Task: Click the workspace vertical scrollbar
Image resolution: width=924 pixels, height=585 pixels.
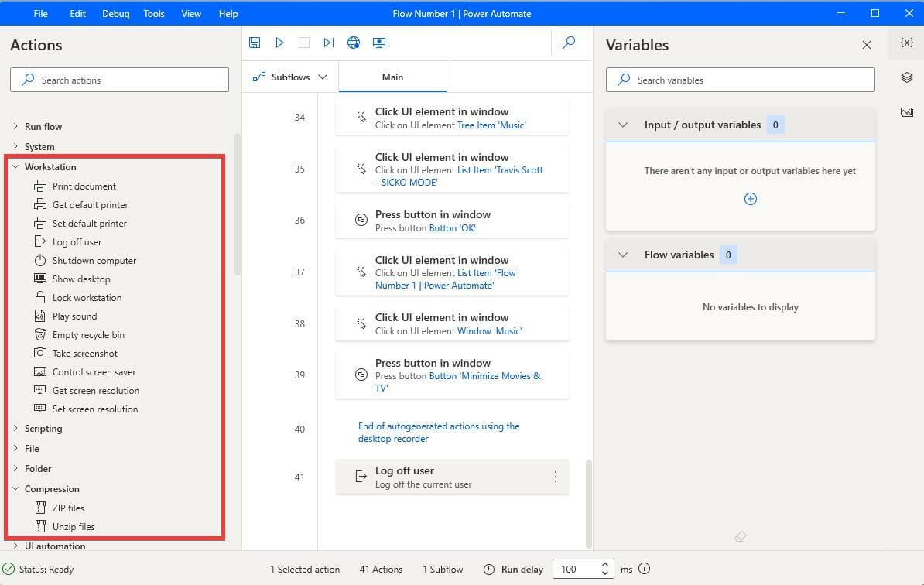Action: (x=589, y=504)
